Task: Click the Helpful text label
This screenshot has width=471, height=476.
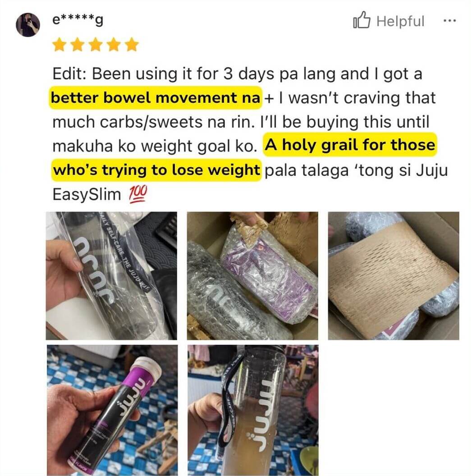Action: pos(400,21)
